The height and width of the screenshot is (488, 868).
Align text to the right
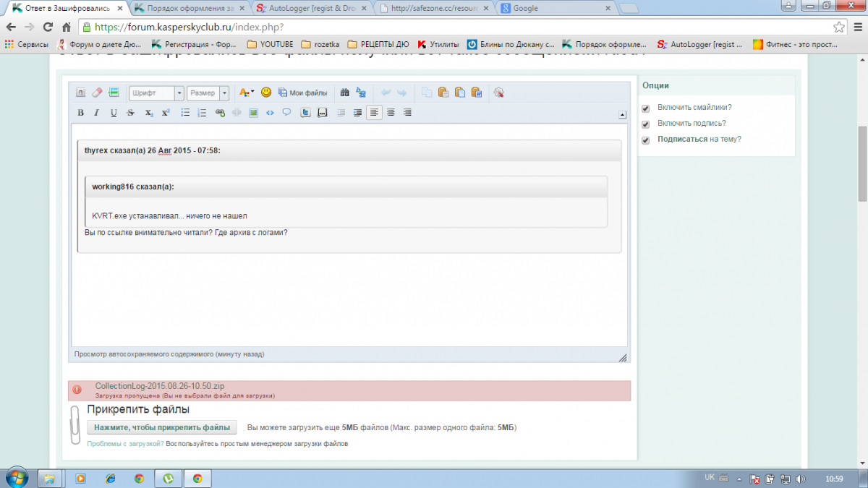[x=407, y=113]
